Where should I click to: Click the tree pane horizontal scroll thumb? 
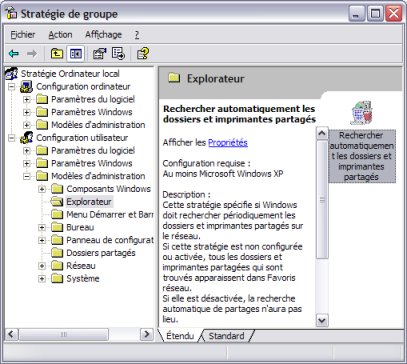[x=63, y=334]
